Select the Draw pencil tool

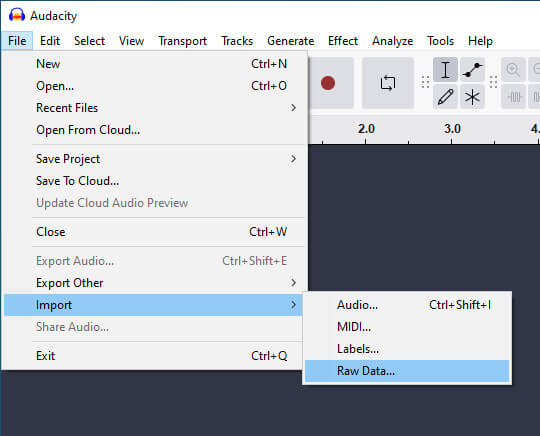click(x=445, y=97)
